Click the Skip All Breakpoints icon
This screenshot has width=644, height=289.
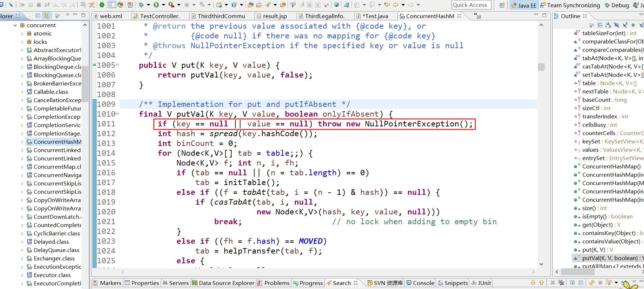point(11,5)
